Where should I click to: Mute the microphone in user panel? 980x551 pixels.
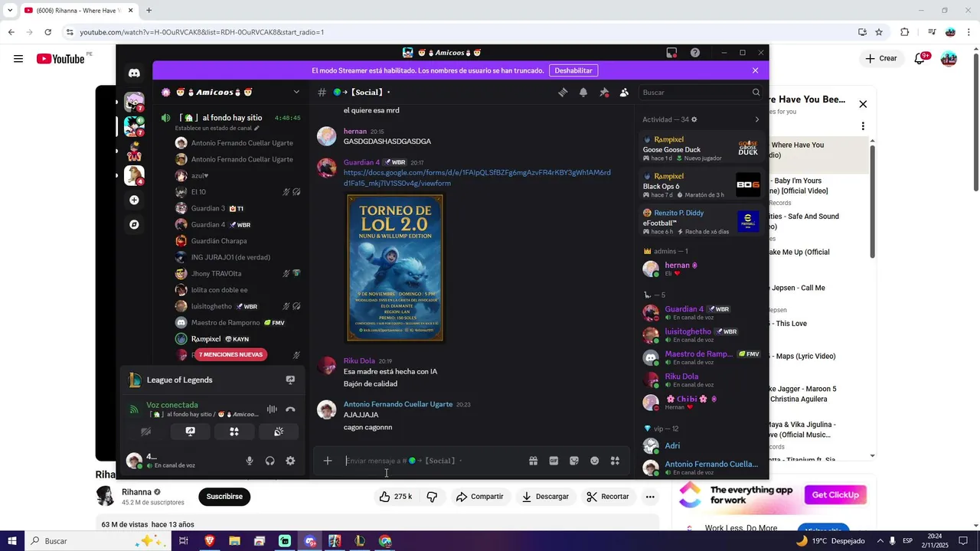[250, 461]
